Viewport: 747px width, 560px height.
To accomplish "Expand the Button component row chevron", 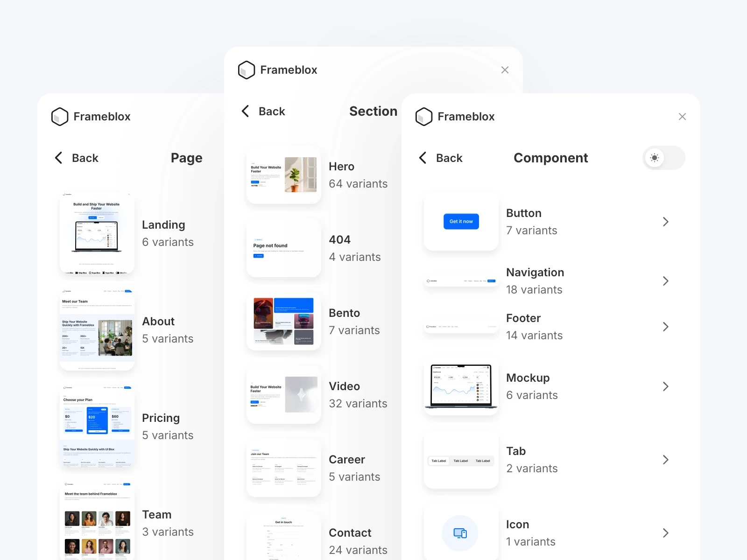I will pyautogui.click(x=666, y=222).
